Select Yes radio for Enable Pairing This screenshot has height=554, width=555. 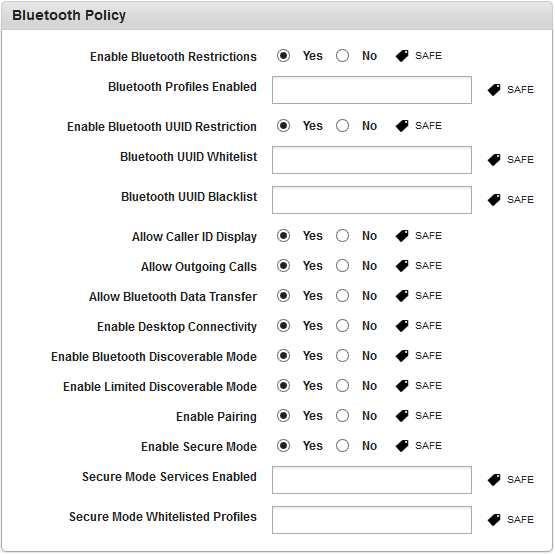tap(284, 416)
